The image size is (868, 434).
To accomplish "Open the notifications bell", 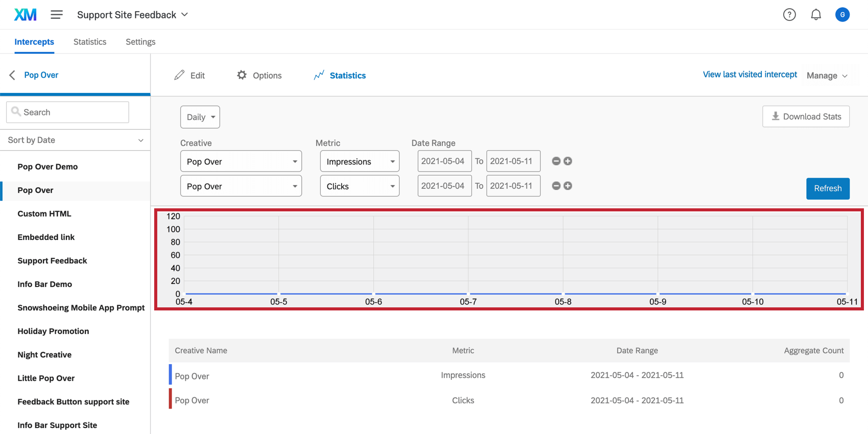I will coord(816,15).
